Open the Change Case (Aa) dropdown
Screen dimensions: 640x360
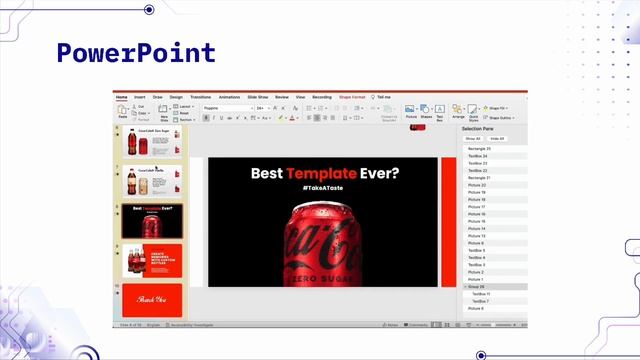266,118
